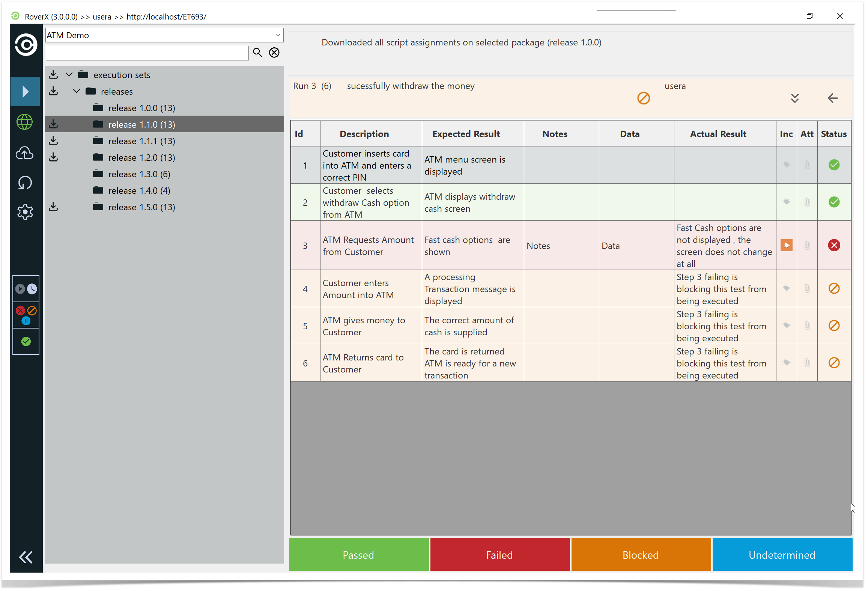This screenshot has height=591, width=868.
Task: Select release 1.5.0 (13) in tree
Action: coord(141,207)
